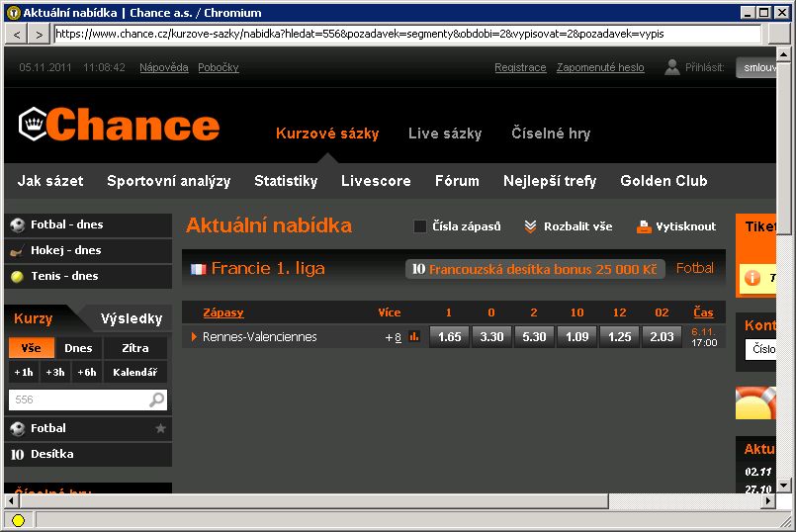Viewport: 796px width, 532px height.
Task: Click the browser forward button
Action: (40, 35)
